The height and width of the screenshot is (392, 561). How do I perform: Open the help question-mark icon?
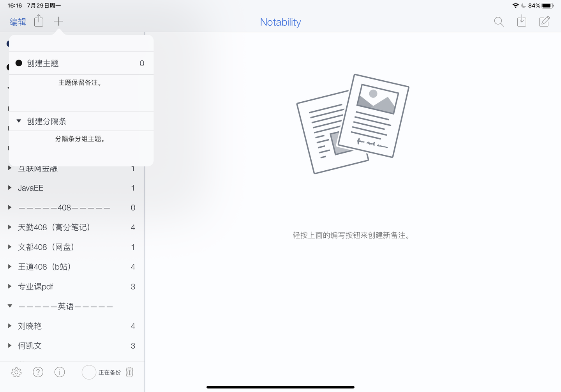click(x=38, y=372)
